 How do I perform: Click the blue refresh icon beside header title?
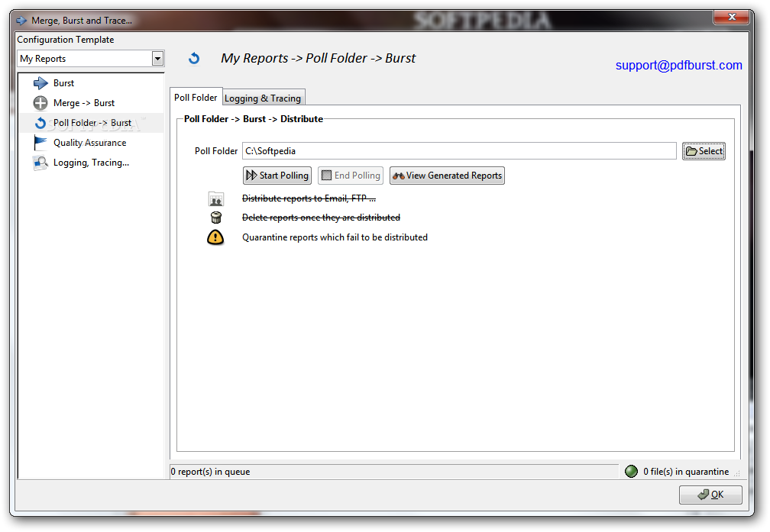194,59
